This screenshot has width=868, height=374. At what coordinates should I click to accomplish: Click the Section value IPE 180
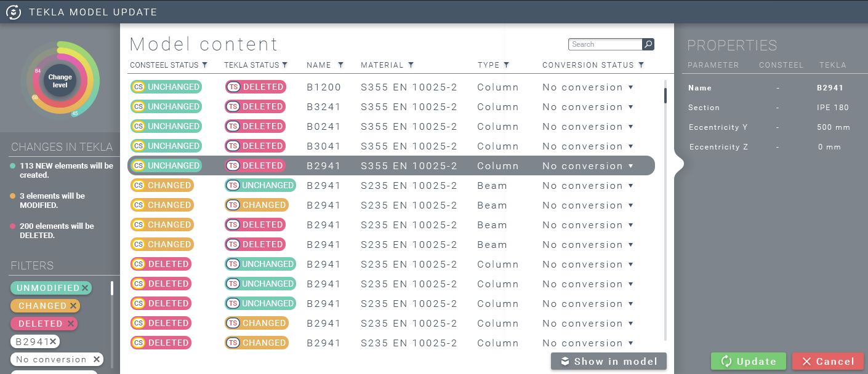833,108
